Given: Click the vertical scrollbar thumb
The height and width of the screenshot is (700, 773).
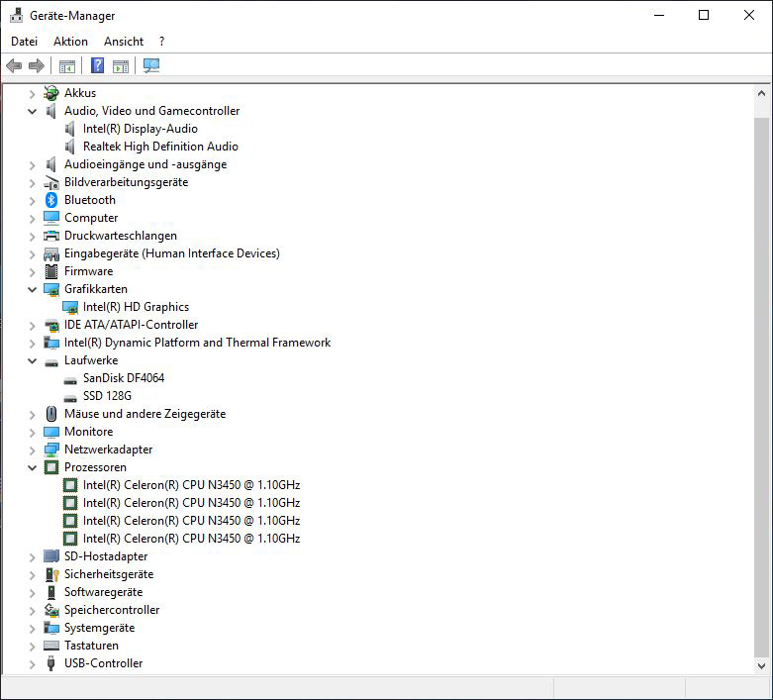Looking at the screenshot, I should [x=761, y=387].
